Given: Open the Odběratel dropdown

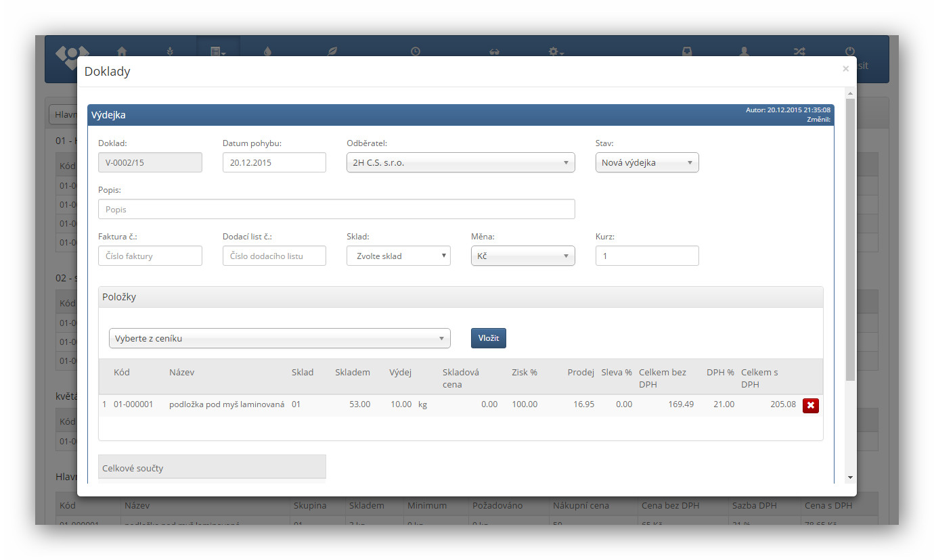Looking at the screenshot, I should point(460,162).
